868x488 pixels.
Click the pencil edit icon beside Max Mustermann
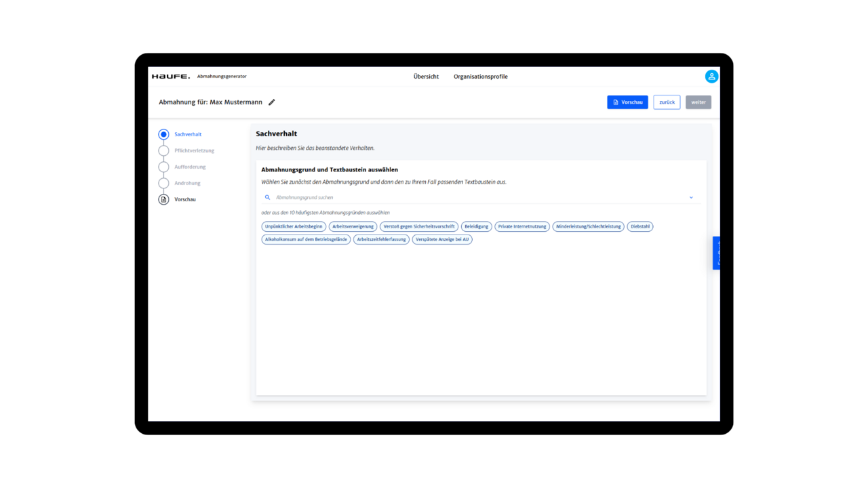272,102
